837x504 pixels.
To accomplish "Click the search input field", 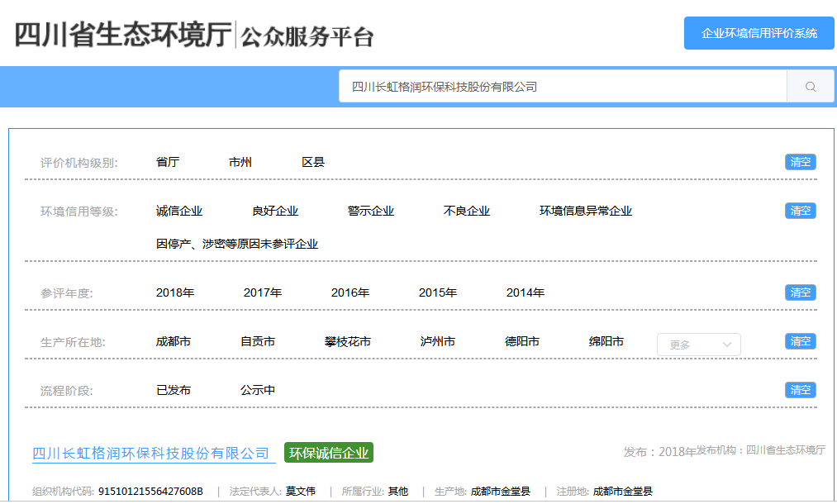I will [537, 85].
